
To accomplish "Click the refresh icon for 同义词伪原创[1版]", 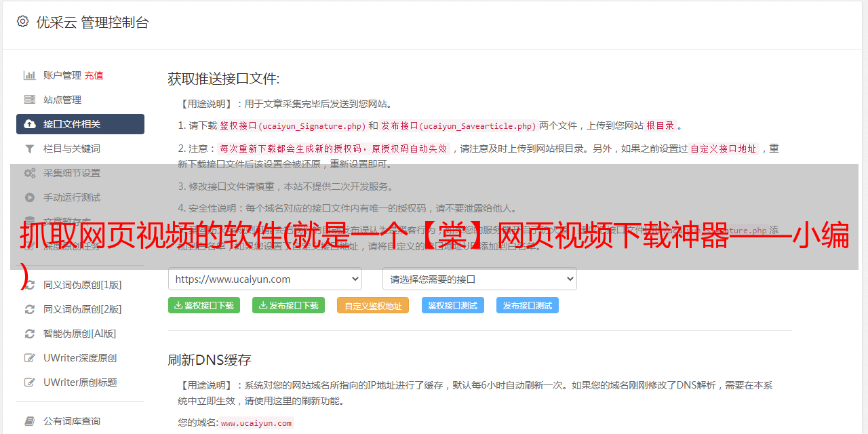I will [x=30, y=285].
